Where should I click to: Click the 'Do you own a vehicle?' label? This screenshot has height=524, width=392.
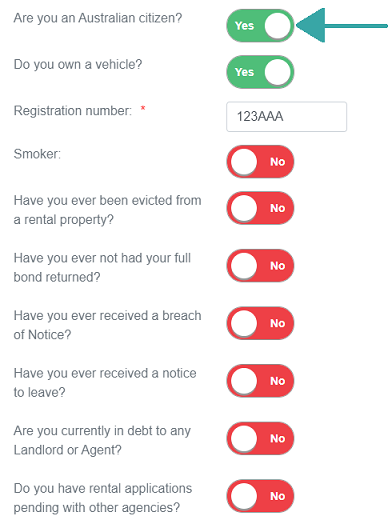click(x=78, y=64)
